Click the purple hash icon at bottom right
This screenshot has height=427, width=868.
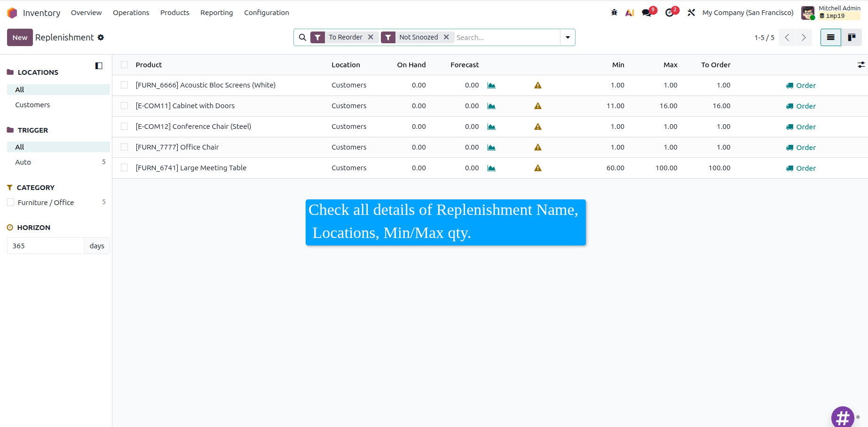(x=843, y=417)
